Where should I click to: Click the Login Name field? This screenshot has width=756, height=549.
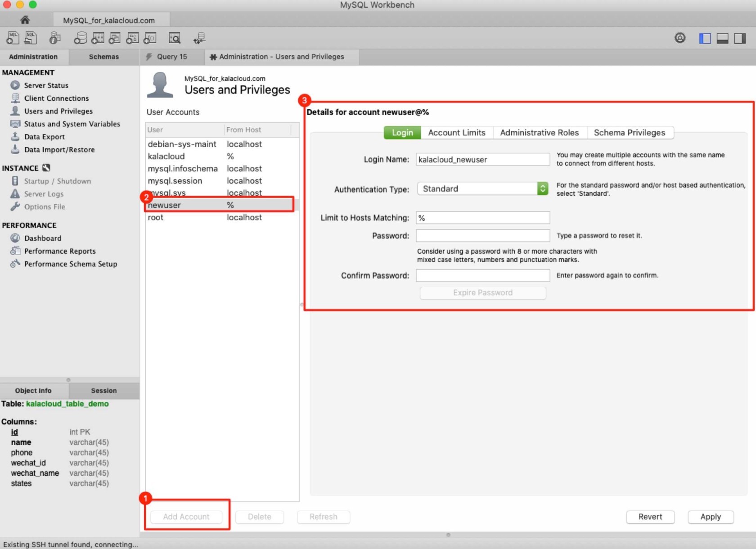point(483,160)
